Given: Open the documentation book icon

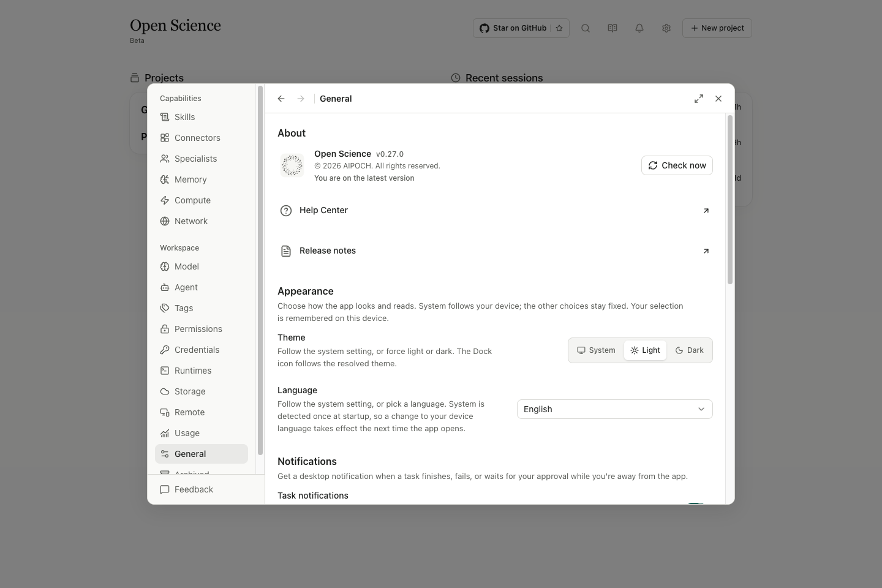Looking at the screenshot, I should [612, 28].
